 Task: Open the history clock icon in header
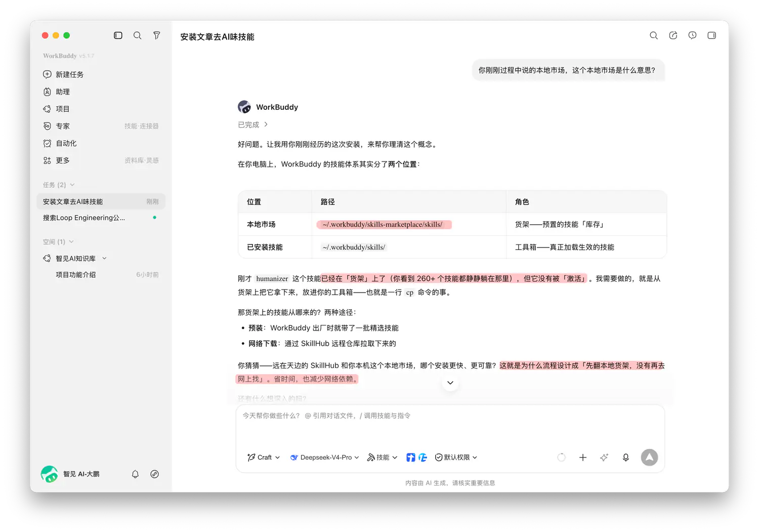pos(692,35)
